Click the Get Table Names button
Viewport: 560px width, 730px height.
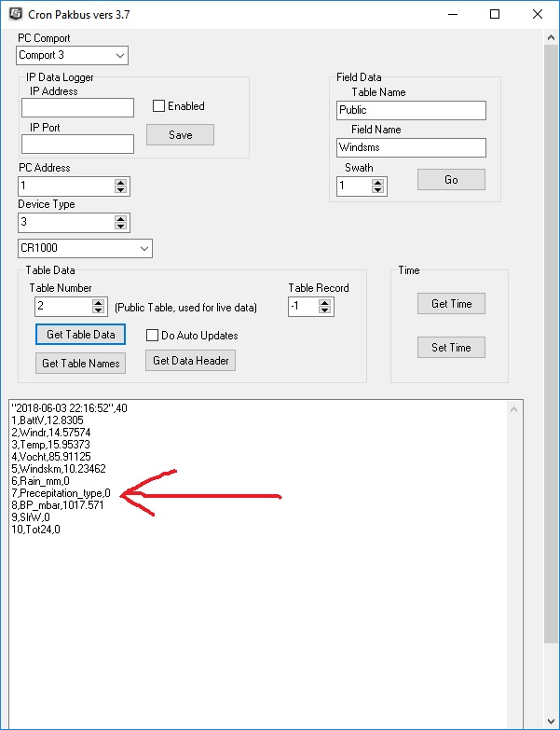pos(80,364)
